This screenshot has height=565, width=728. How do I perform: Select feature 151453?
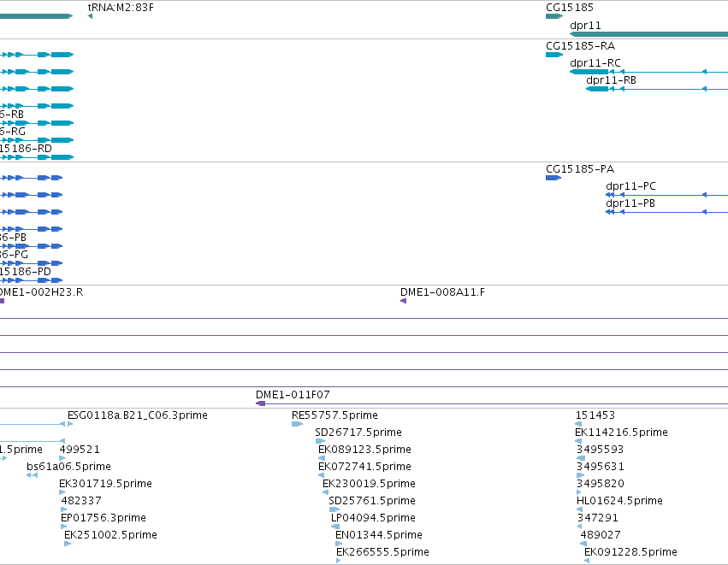[595, 415]
